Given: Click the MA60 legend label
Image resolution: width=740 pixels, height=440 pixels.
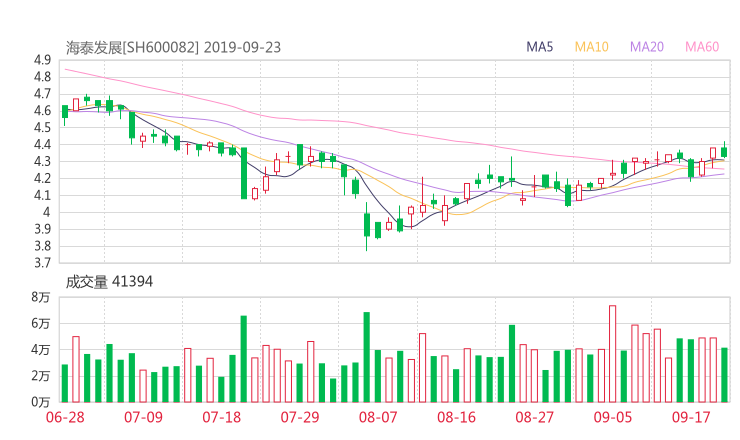Looking at the screenshot, I should pos(702,47).
